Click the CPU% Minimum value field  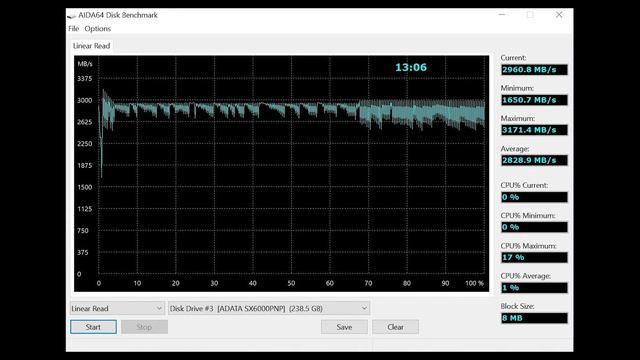point(534,227)
